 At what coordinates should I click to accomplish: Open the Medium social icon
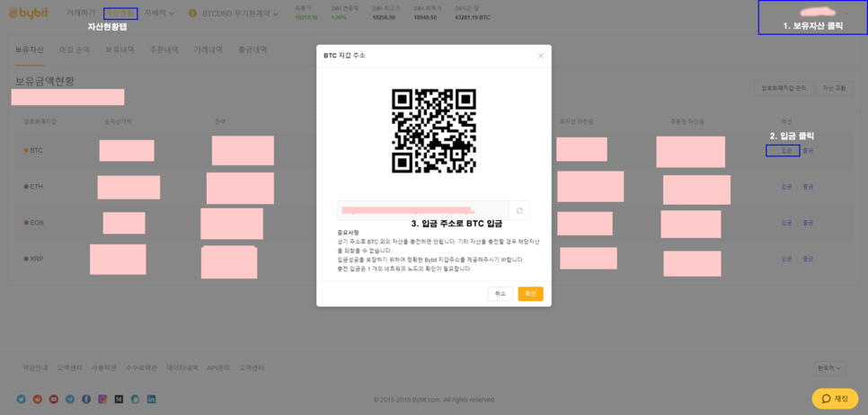(119, 399)
